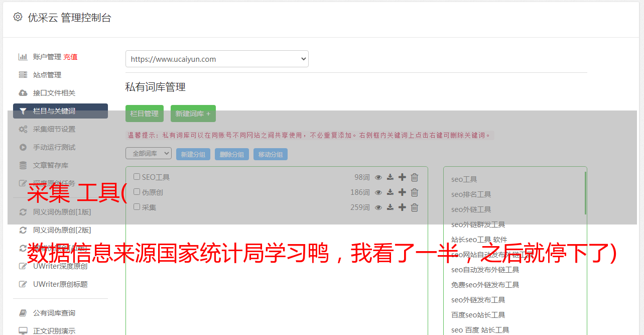Image resolution: width=644 pixels, height=335 pixels.
Task: Click the keyword list green scrollbar
Action: [x=585, y=193]
